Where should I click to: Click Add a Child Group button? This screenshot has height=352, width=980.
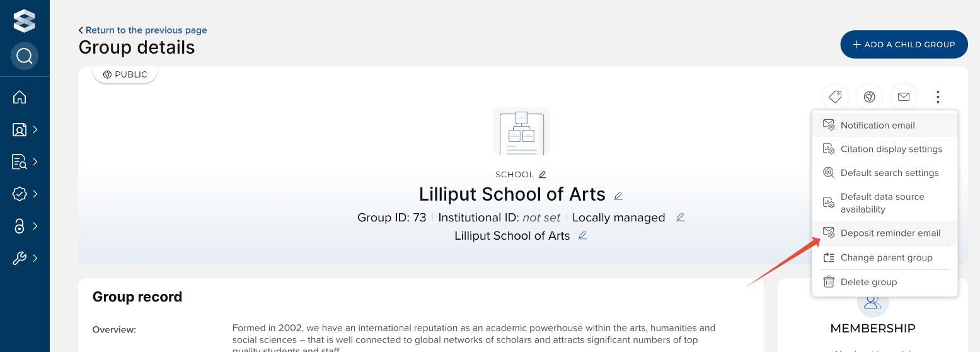(x=903, y=44)
